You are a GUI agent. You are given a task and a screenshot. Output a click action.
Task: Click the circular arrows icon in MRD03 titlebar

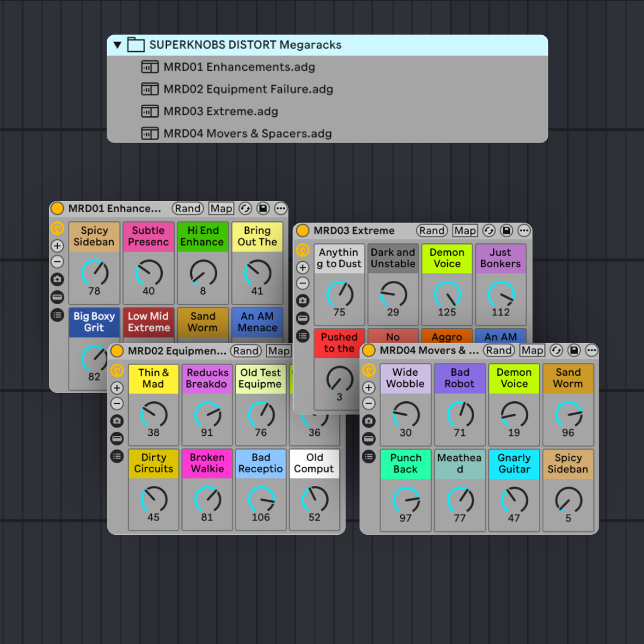pyautogui.click(x=489, y=230)
